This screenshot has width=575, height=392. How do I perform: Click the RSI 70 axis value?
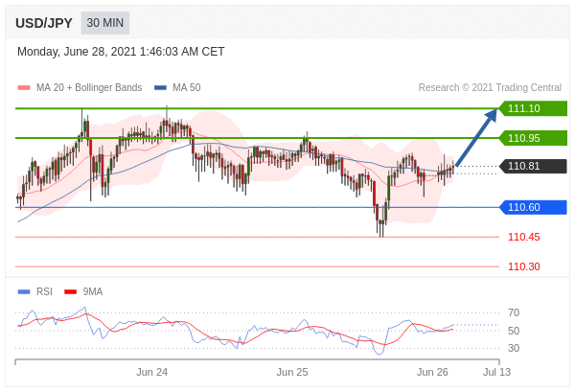(514, 312)
